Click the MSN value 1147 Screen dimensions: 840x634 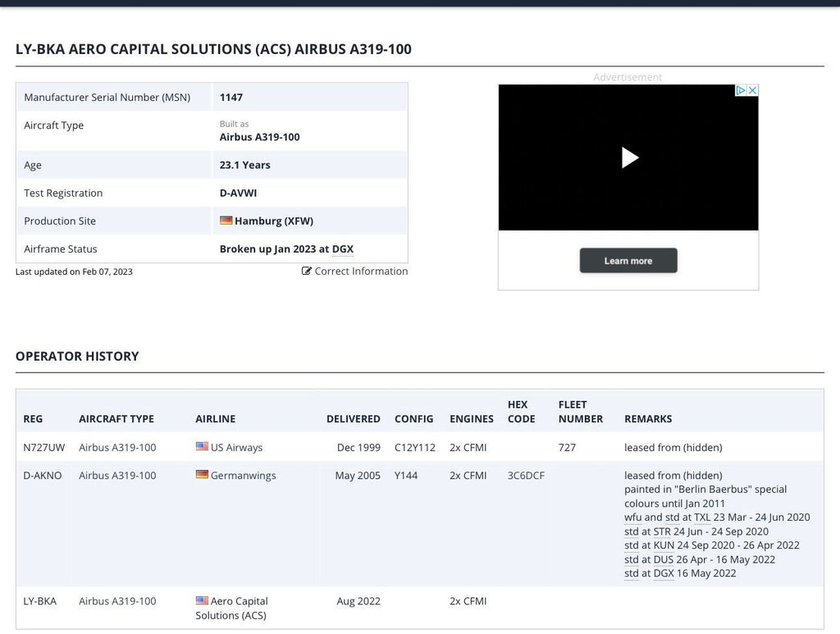(x=231, y=98)
